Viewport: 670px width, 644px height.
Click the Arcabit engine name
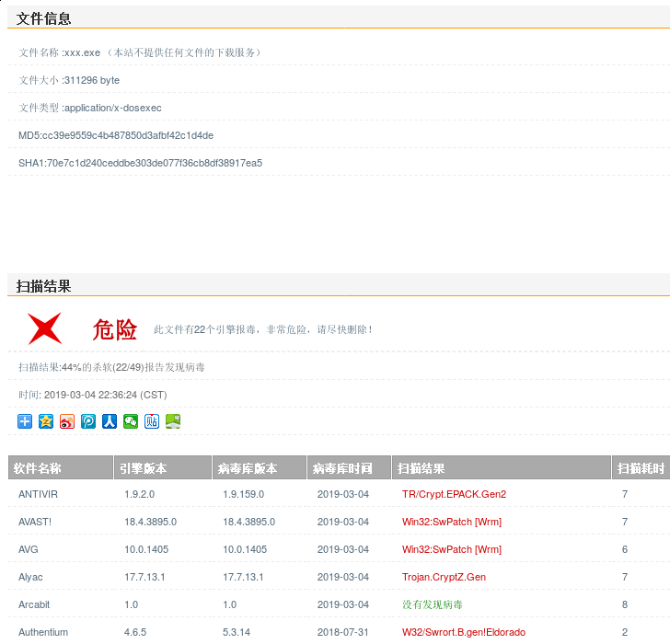(34, 604)
